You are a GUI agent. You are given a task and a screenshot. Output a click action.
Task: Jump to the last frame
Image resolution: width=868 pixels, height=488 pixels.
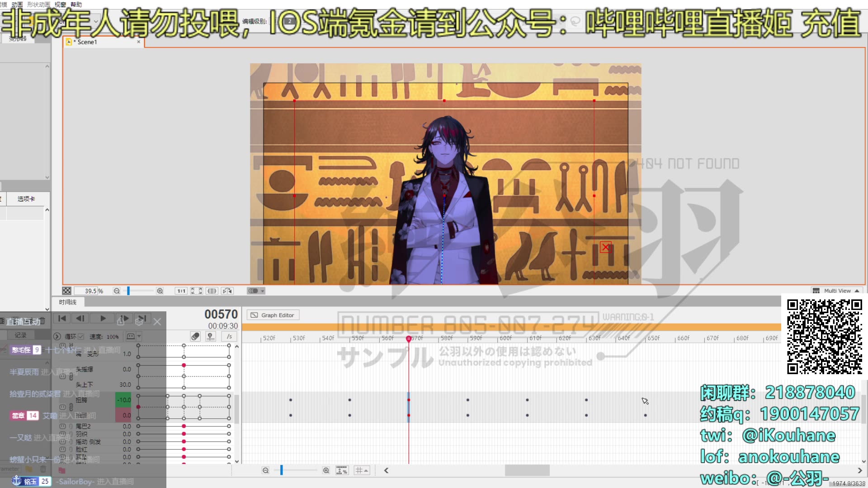tap(142, 319)
